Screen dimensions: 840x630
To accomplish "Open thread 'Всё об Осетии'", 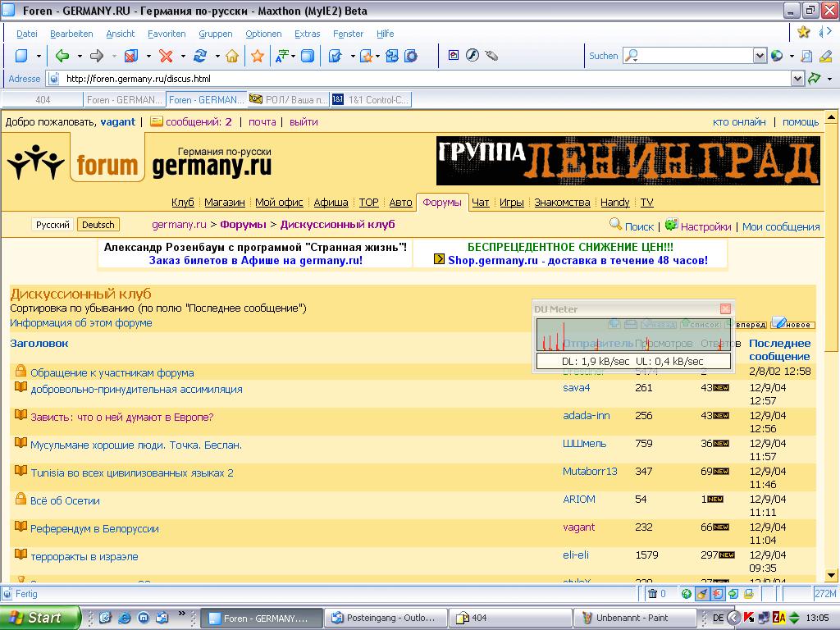I will pos(65,501).
